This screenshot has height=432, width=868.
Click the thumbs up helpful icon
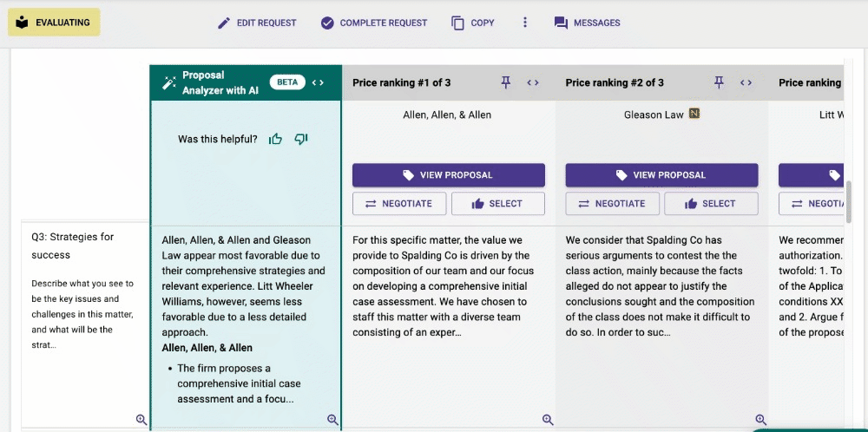(275, 139)
